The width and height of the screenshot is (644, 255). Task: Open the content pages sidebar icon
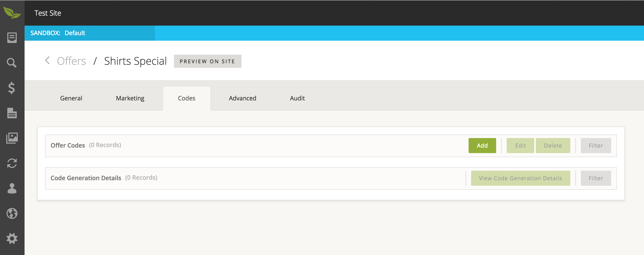point(12,38)
